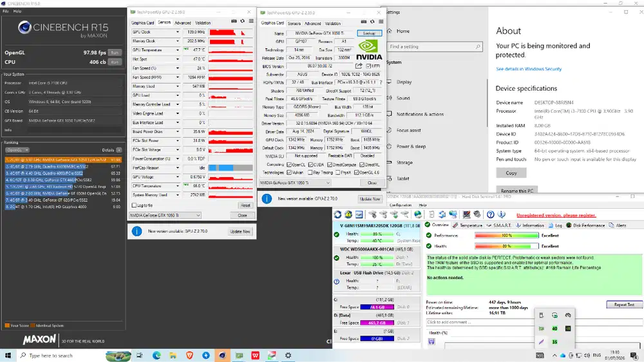Open GPU Clock sensor dropdown arrow

[x=178, y=32]
